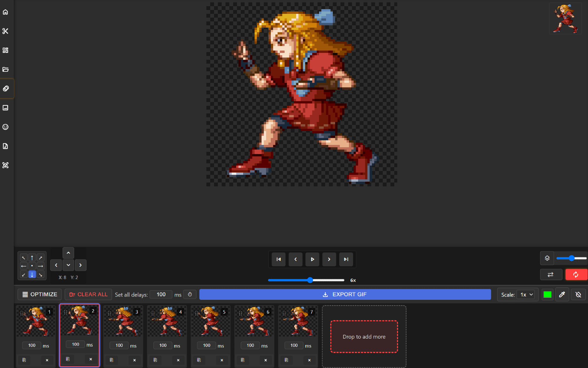Click the green background color swatch
This screenshot has width=588, height=368.
click(x=547, y=295)
